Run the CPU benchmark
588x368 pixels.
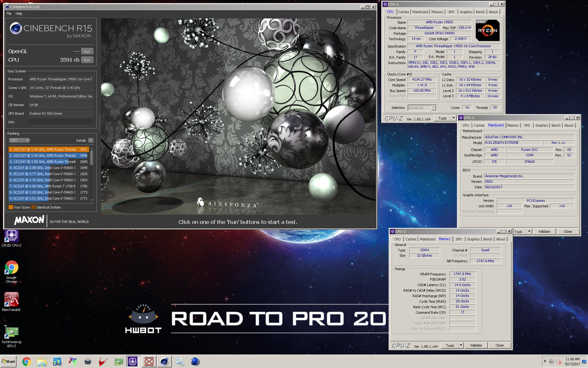87,60
